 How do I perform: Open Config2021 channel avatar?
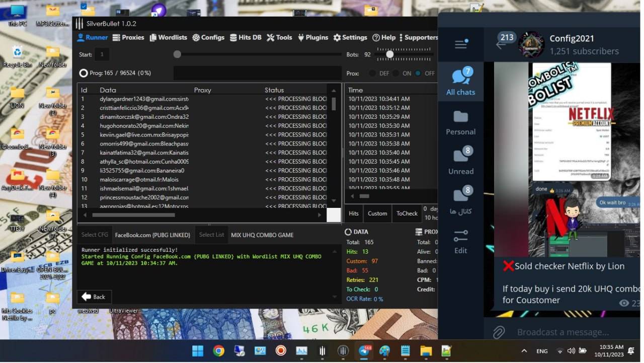coord(531,44)
